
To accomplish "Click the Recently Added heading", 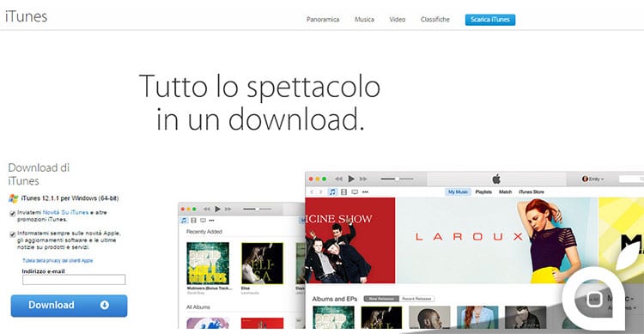I will pos(204,232).
